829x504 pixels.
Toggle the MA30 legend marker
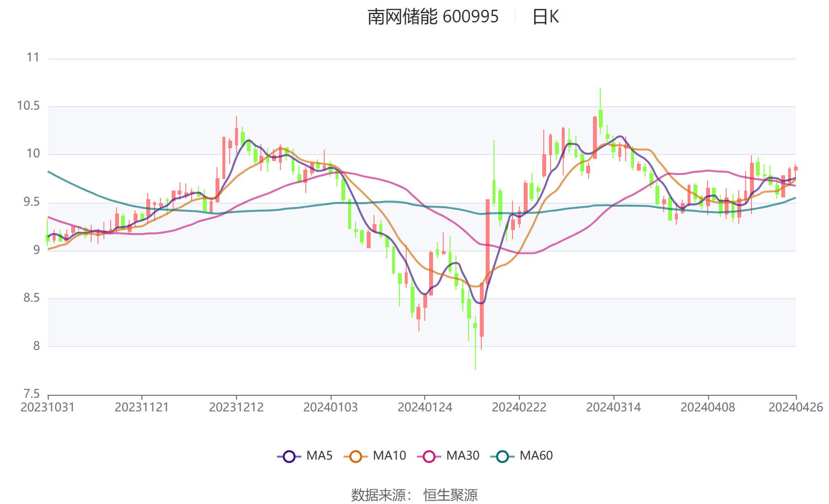[429, 456]
